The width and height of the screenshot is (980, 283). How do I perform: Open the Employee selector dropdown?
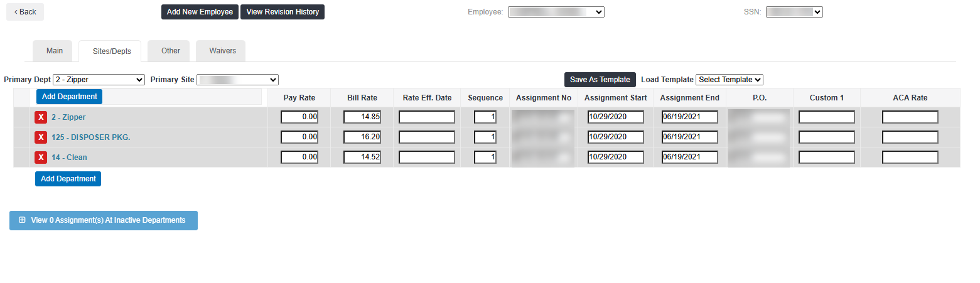pyautogui.click(x=556, y=12)
